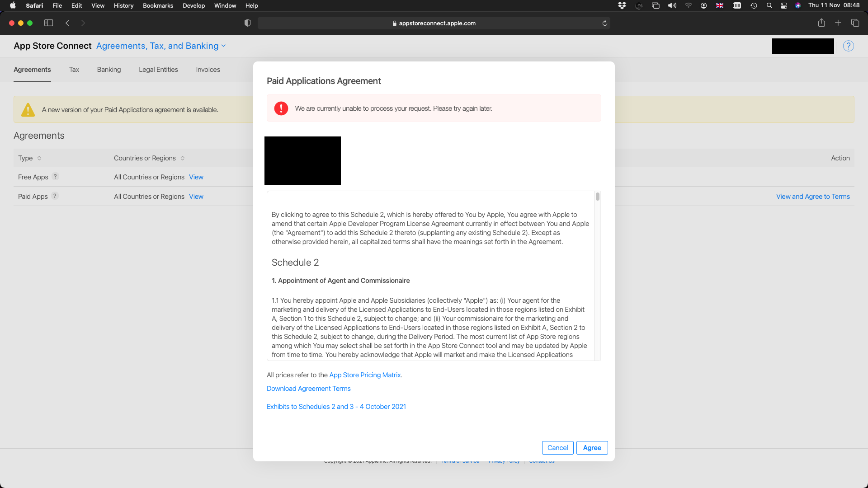The image size is (868, 488).
Task: Go forward with the Safari forward arrow
Action: click(83, 23)
